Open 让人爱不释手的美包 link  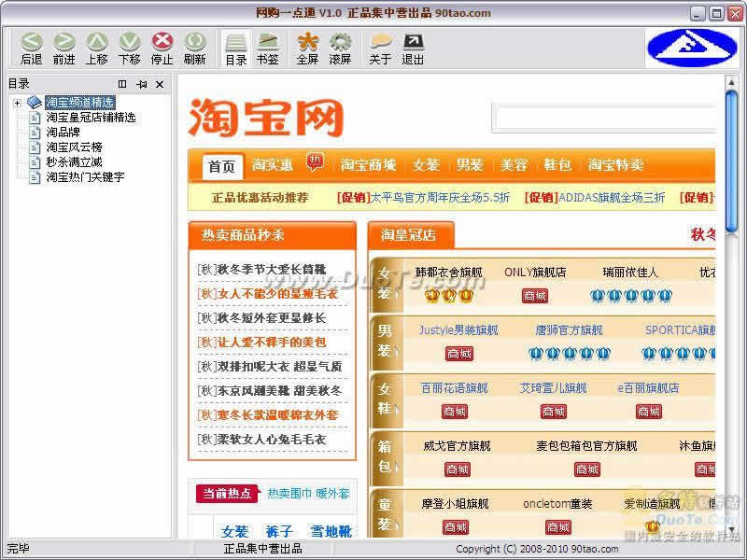[x=272, y=343]
